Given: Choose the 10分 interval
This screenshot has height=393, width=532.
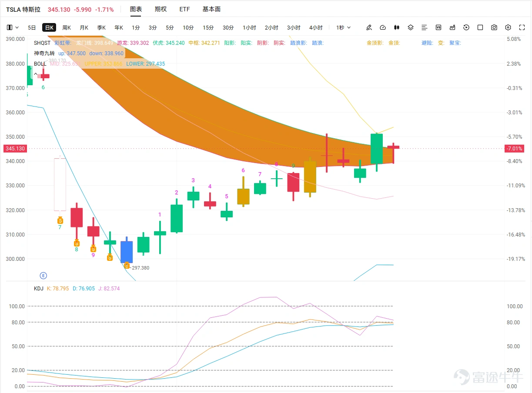Looking at the screenshot, I should click(188, 27).
